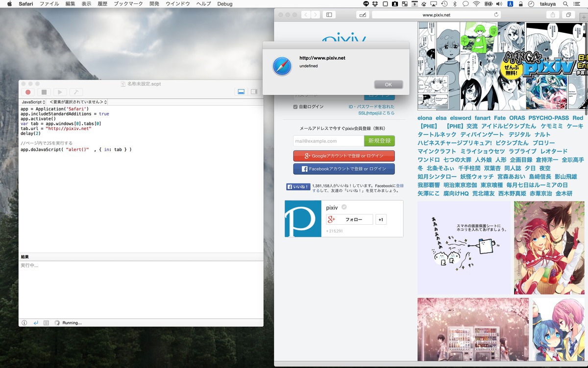Click the www.pixiv.net address bar
This screenshot has height=368, width=588.
click(436, 15)
